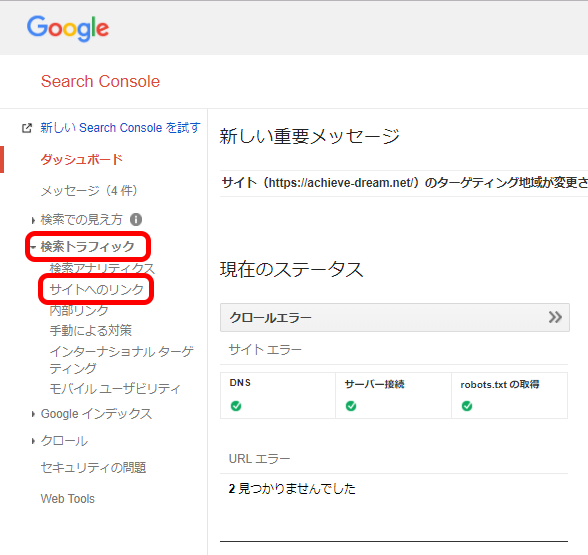588x555 pixels.
Task: Click the green check under DNS
Action: 236,406
